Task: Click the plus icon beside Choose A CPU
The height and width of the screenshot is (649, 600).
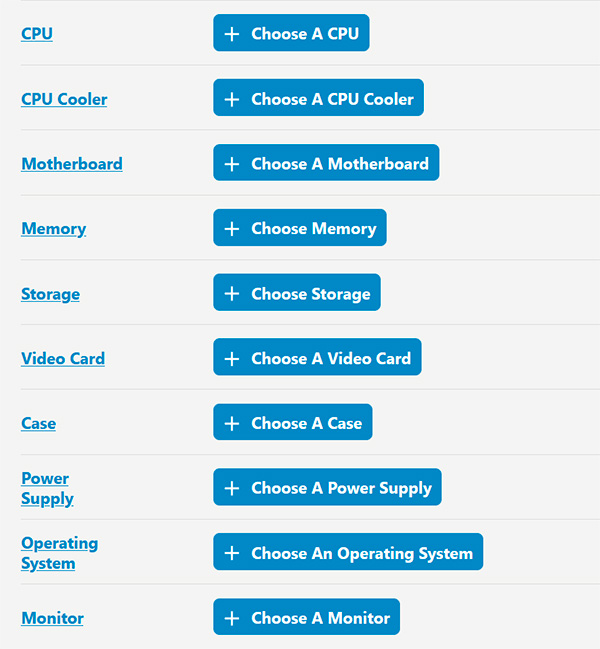Action: click(232, 34)
